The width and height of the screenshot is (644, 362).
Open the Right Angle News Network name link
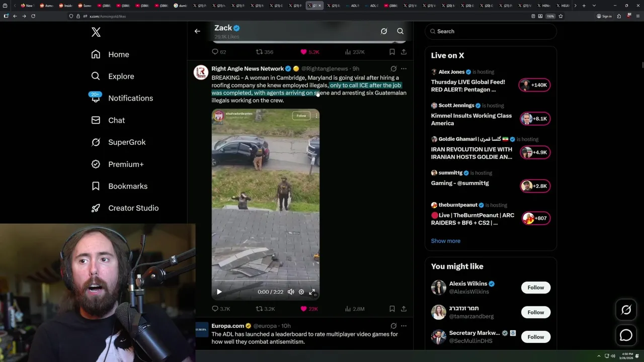click(248, 68)
